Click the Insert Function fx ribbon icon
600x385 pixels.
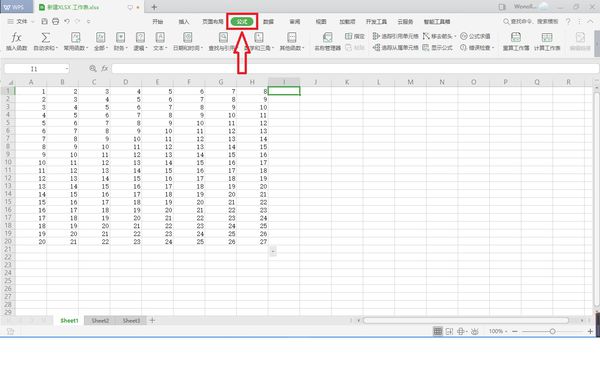coord(16,38)
